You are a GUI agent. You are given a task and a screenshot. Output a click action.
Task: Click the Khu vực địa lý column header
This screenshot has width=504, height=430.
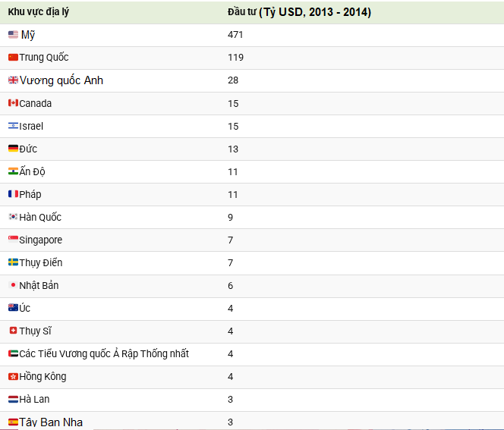point(39,12)
